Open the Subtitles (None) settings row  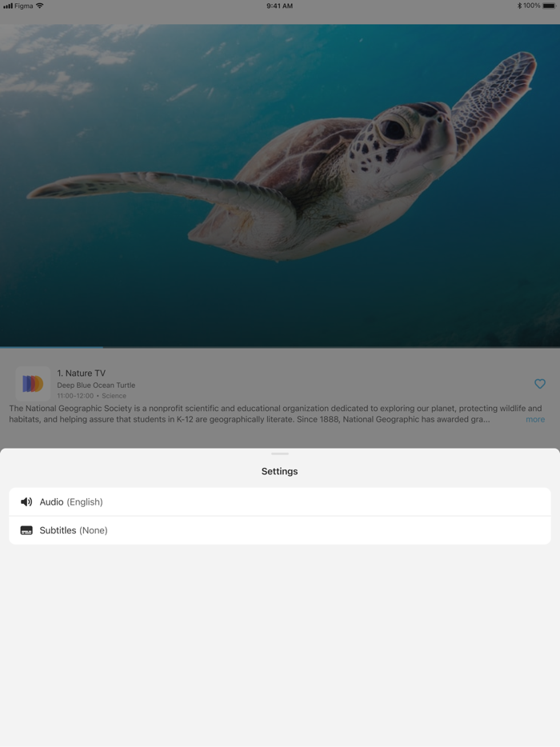280,530
